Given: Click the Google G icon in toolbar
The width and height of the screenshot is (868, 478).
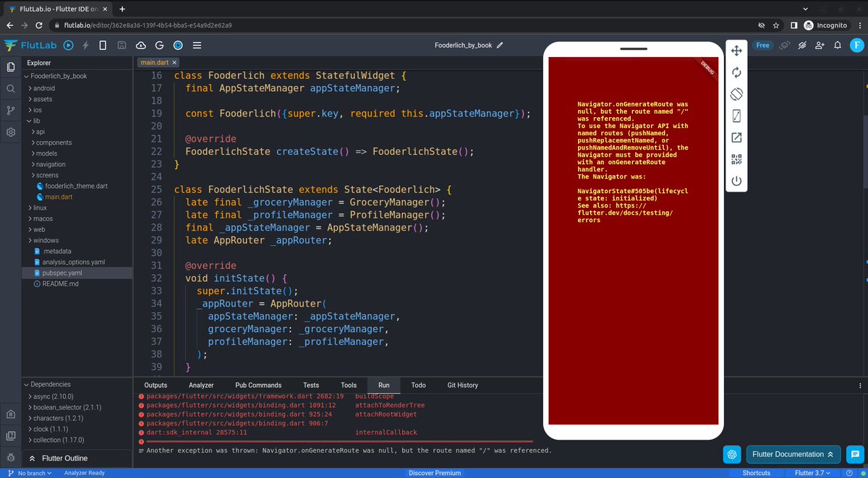Looking at the screenshot, I should pos(159,45).
